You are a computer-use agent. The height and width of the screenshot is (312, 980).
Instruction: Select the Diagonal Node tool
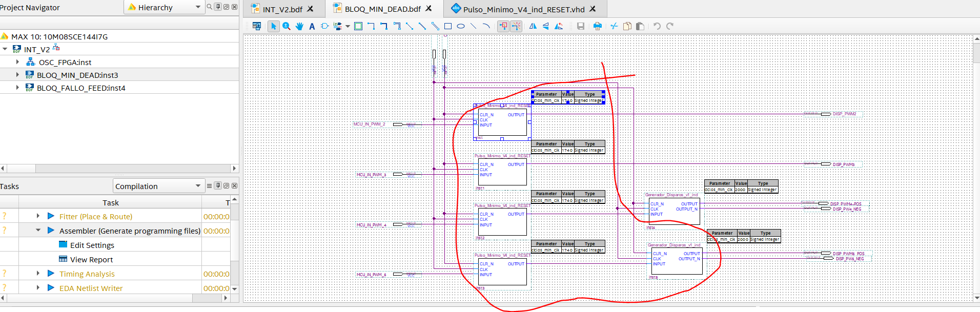coord(410,26)
